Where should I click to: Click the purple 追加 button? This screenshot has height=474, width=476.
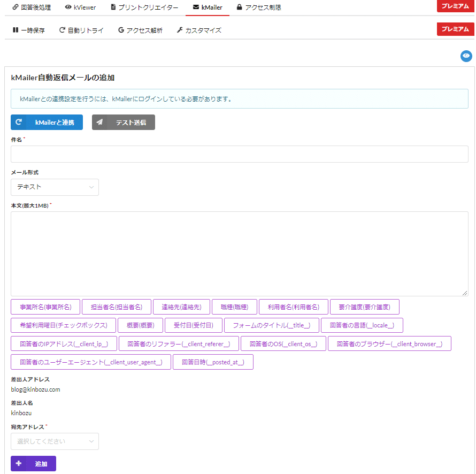(x=33, y=464)
